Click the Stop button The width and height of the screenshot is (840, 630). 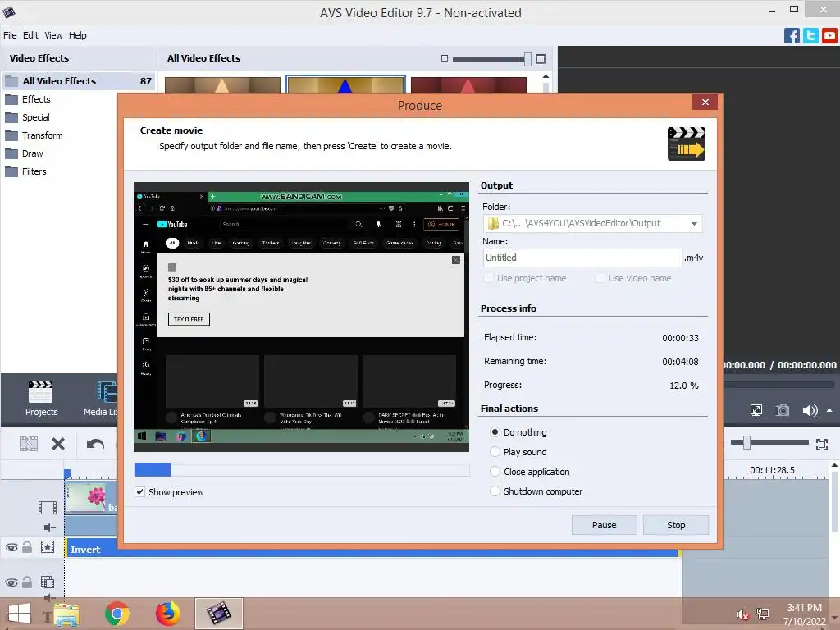676,525
